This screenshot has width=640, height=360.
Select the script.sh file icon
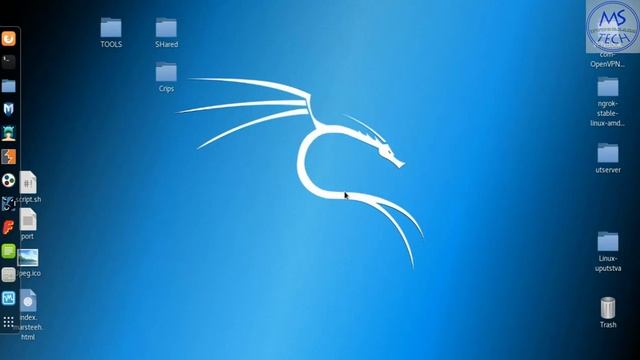coord(28,182)
